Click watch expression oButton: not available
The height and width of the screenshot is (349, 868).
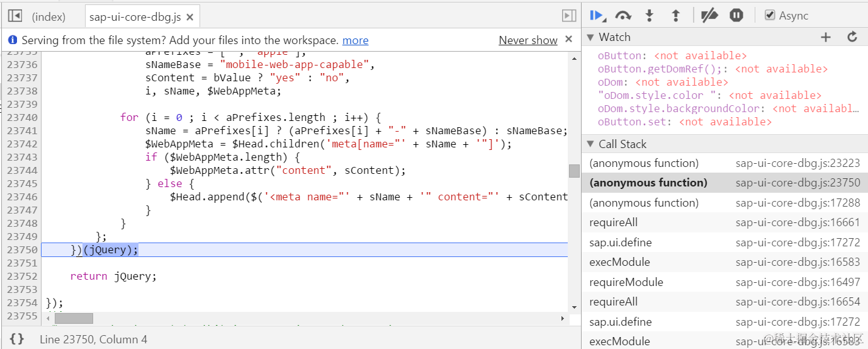tap(672, 55)
